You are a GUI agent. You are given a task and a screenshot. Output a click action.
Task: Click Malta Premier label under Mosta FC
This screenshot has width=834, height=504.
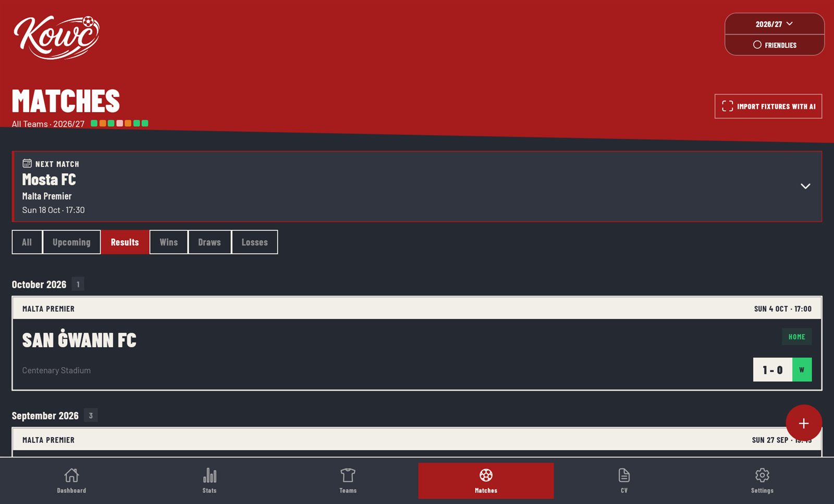click(x=47, y=196)
